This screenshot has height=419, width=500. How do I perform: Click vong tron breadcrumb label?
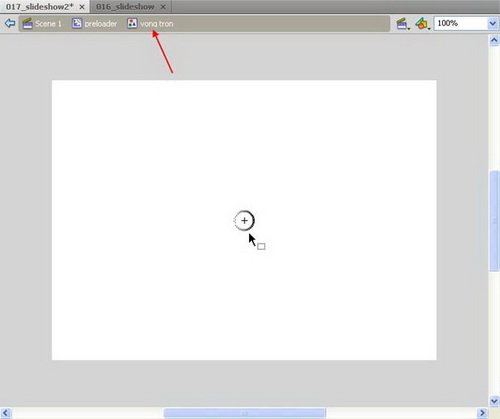pos(157,24)
